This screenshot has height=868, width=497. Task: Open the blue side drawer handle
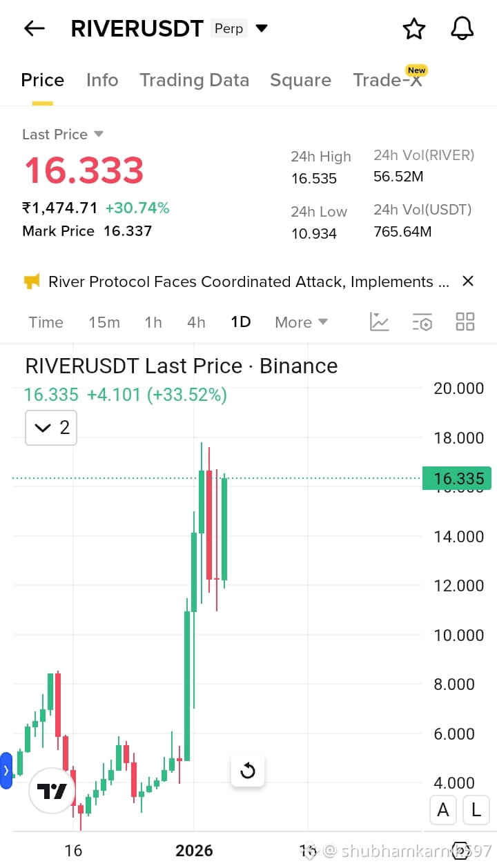point(6,771)
